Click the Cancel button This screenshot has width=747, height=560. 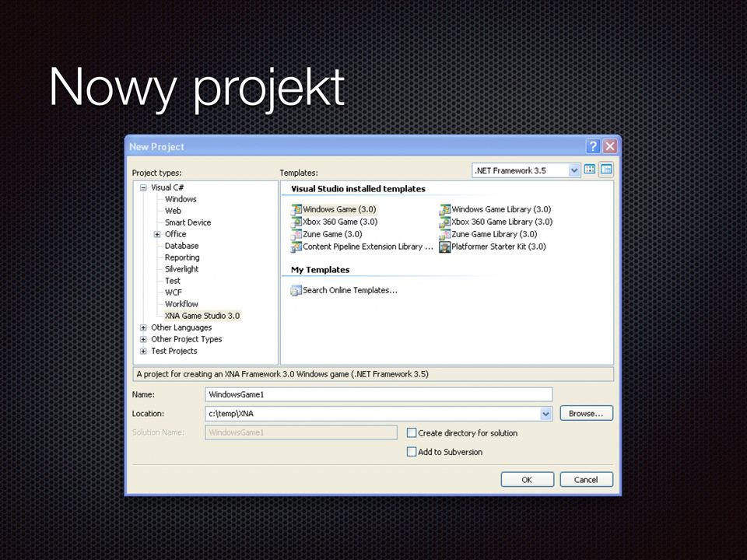[586, 480]
